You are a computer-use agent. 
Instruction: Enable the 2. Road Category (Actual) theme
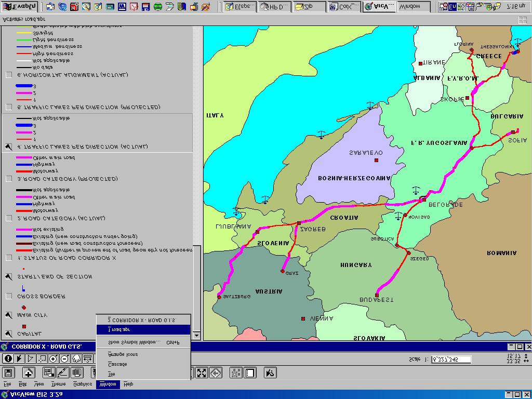9,218
